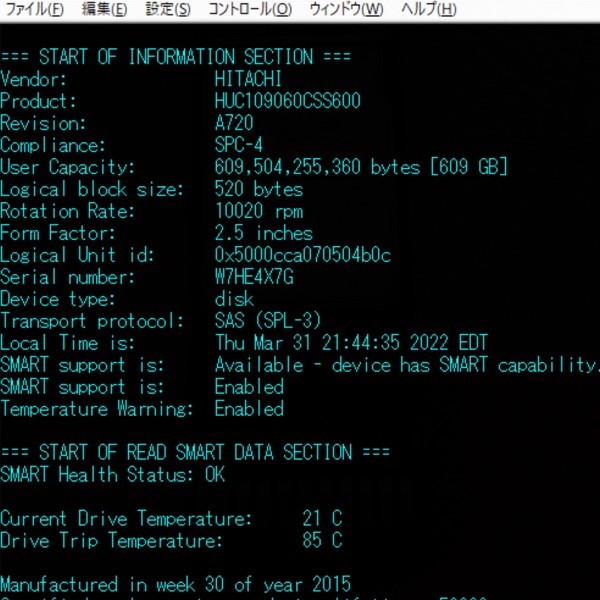Click SMART Health Status: OK line
600x600 pixels.
[112, 475]
